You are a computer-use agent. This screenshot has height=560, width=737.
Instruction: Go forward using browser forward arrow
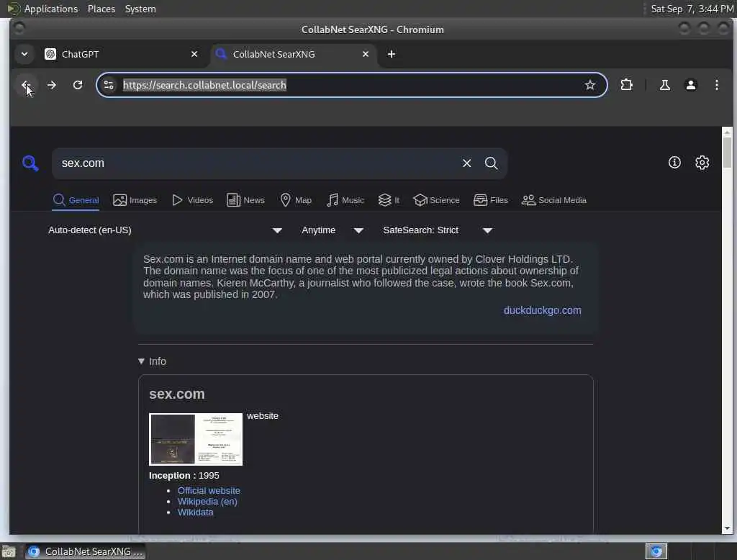(52, 85)
